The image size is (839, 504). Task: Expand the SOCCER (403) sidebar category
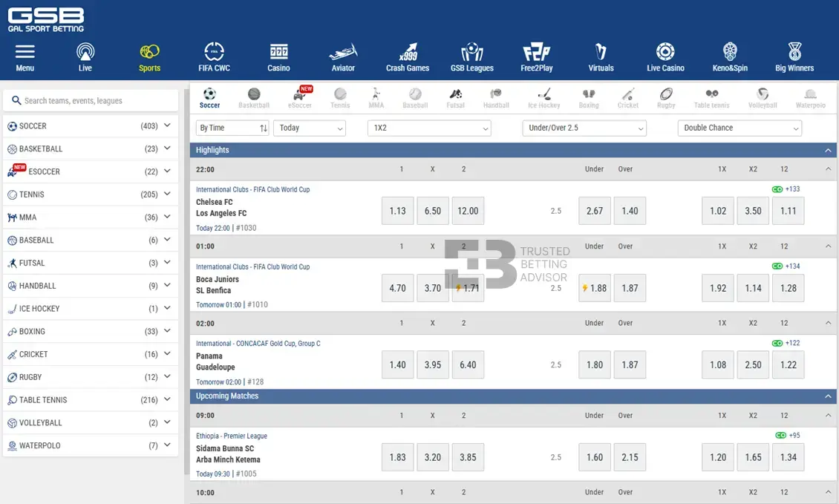pyautogui.click(x=91, y=125)
